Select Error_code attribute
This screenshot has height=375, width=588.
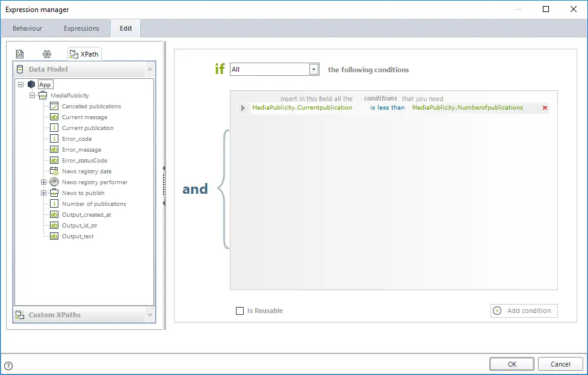point(76,139)
